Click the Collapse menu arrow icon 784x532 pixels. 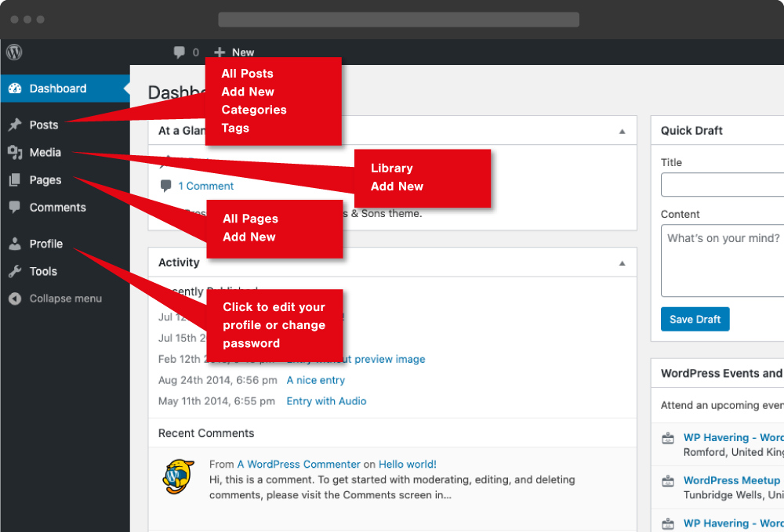pyautogui.click(x=15, y=299)
